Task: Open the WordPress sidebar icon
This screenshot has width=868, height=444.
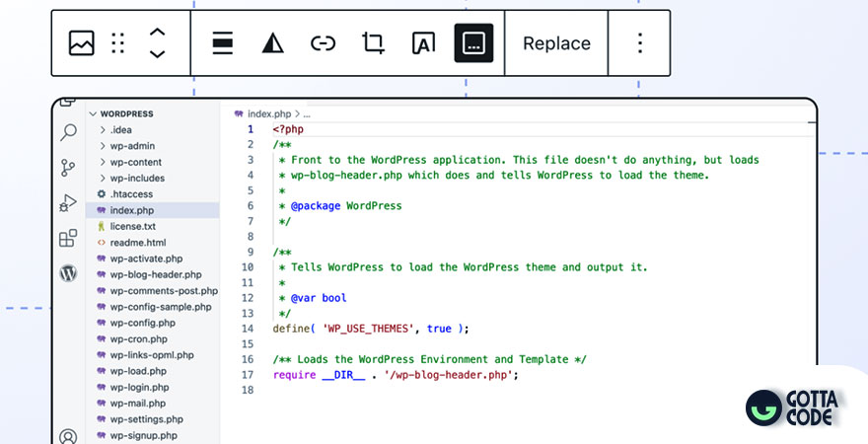Action: [68, 273]
